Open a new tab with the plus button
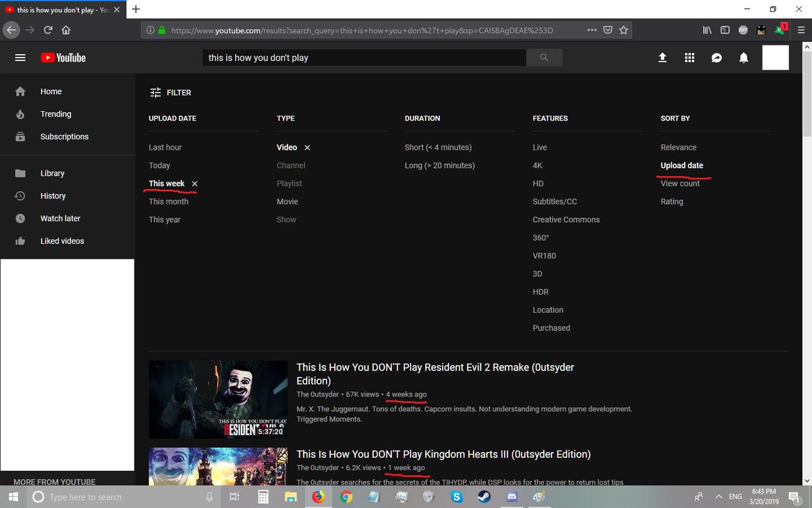The height and width of the screenshot is (508, 812). 136,9
